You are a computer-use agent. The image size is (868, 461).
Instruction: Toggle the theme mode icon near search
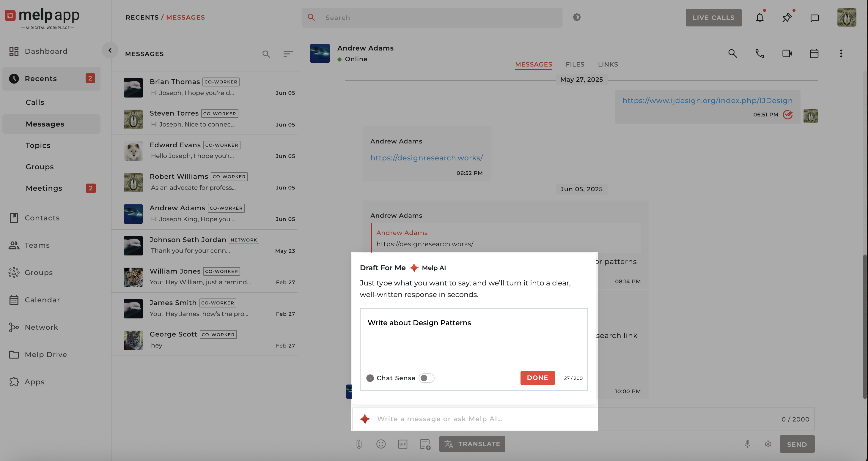click(x=576, y=18)
